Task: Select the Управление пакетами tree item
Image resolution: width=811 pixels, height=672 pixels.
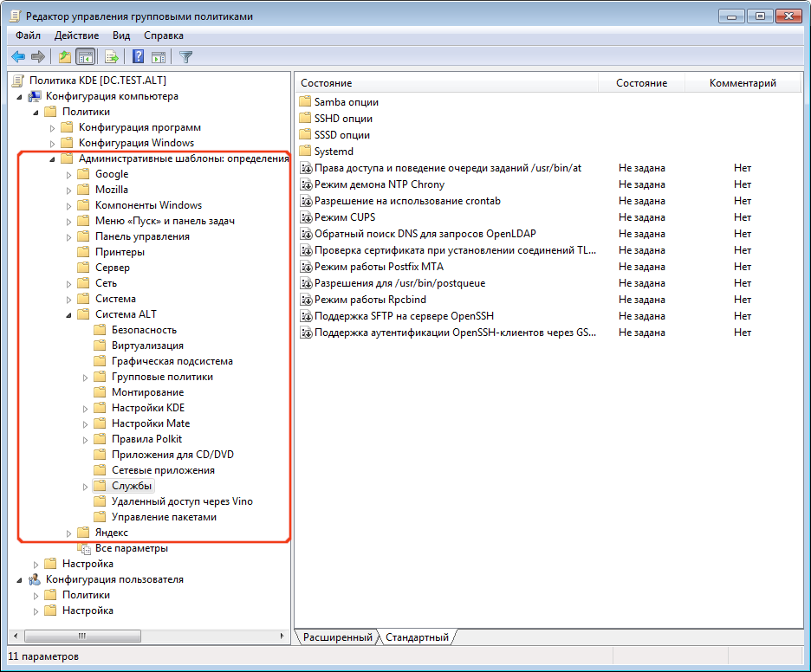Action: tap(164, 517)
